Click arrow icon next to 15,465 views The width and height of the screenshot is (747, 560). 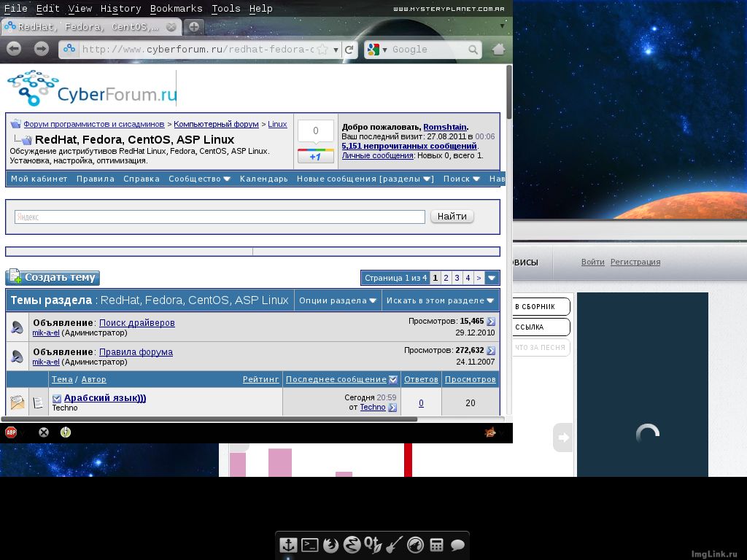491,322
